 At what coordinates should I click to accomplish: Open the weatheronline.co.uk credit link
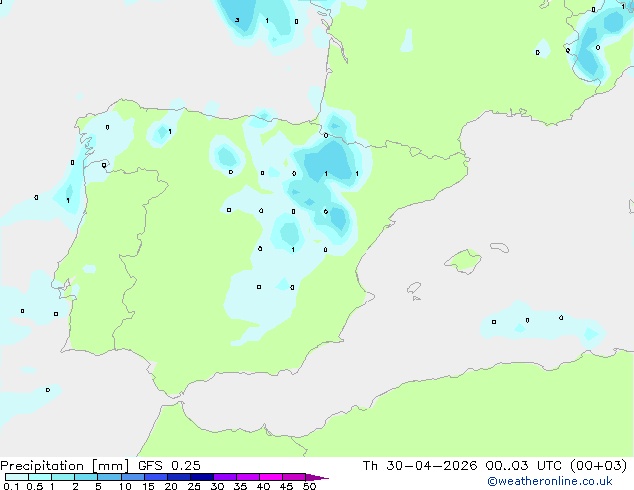coord(550,481)
